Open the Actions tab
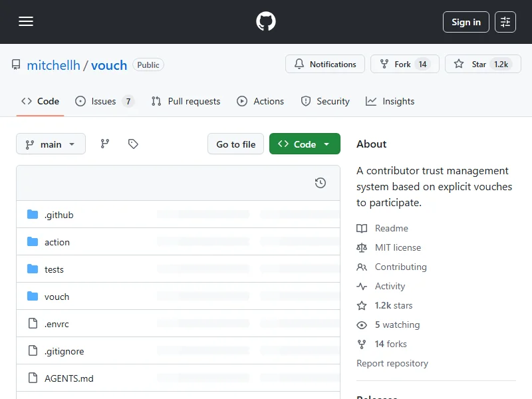Viewport: 532px width, 399px height. (261, 101)
